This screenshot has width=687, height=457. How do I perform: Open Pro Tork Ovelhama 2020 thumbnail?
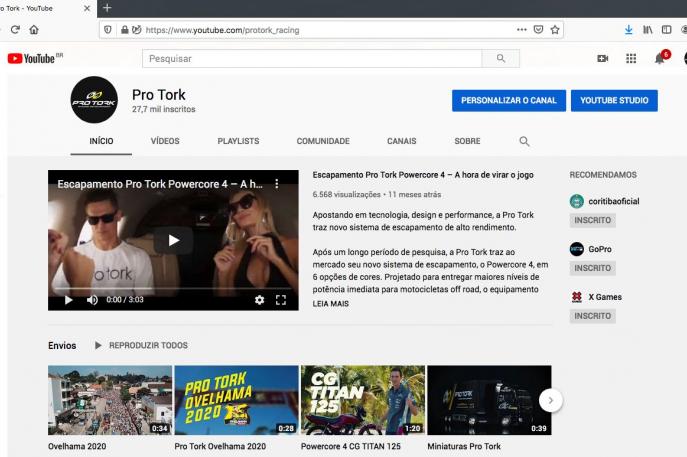tap(237, 400)
